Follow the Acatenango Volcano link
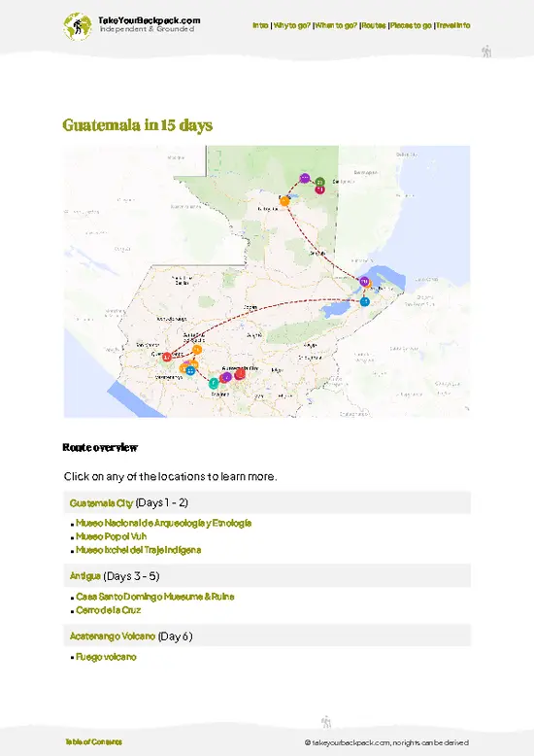The image size is (534, 756). tap(113, 636)
